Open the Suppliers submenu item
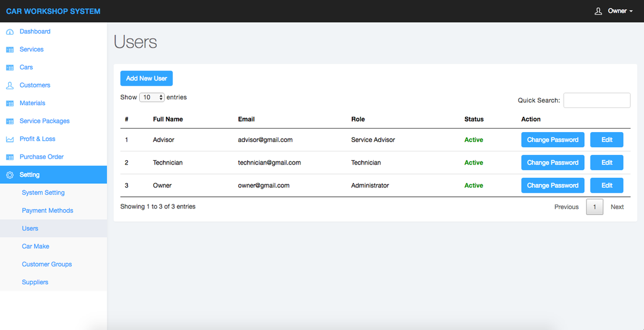The height and width of the screenshot is (330, 644). pos(35,282)
